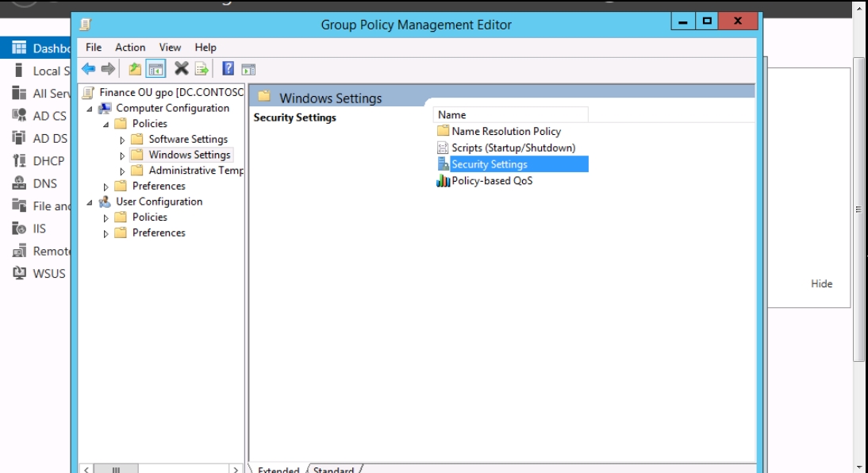
Task: Click the AD CS icon in Server Manager
Action: pyautogui.click(x=19, y=115)
